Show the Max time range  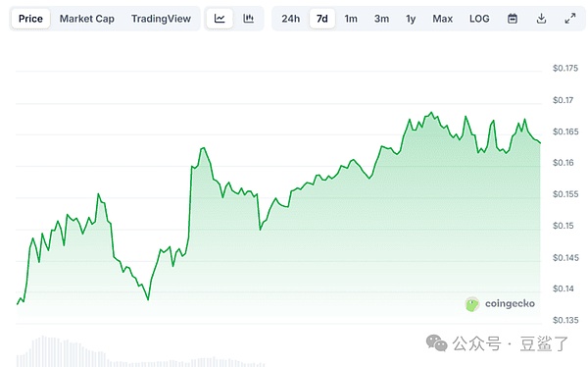click(443, 19)
